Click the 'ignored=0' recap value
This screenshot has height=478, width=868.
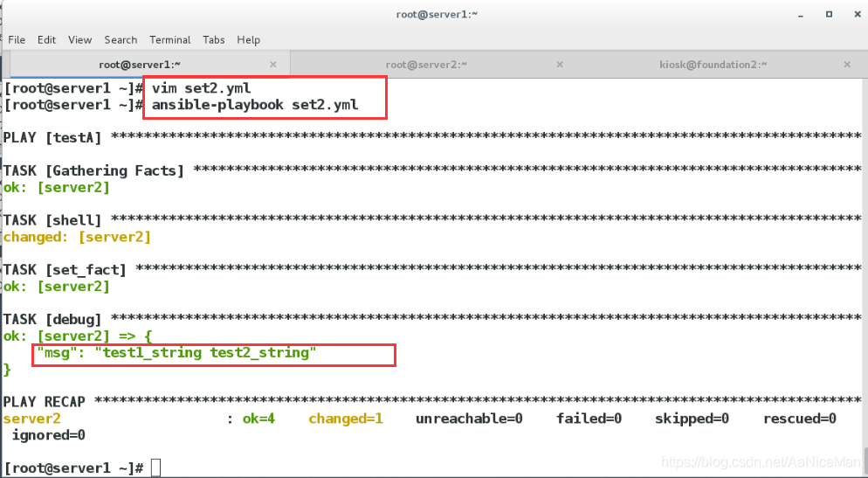(x=49, y=435)
